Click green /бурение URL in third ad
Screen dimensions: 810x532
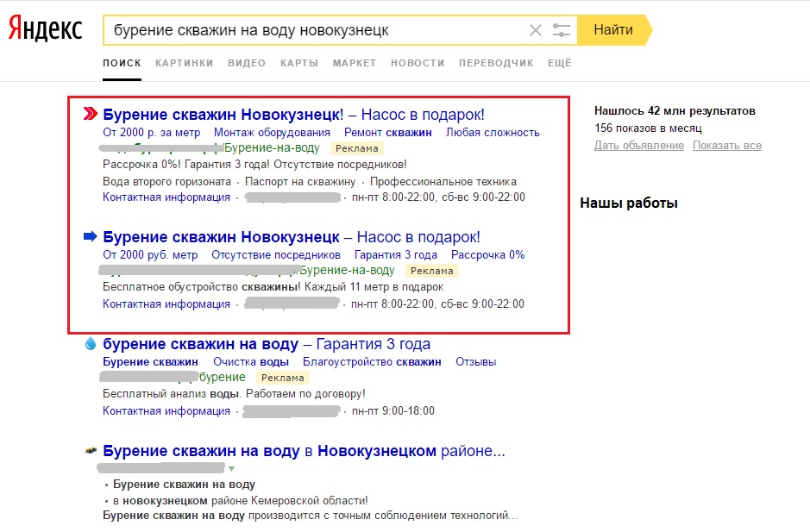tap(221, 377)
